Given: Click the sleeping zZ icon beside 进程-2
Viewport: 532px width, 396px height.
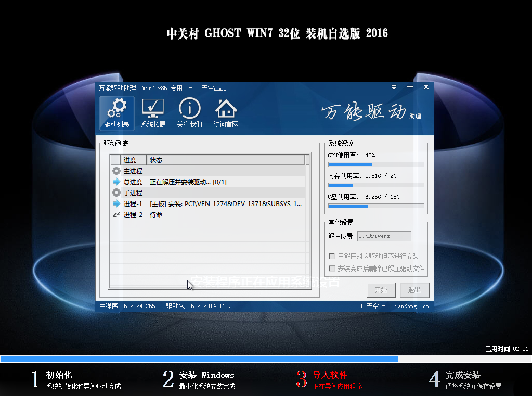Looking at the screenshot, I should click(116, 214).
